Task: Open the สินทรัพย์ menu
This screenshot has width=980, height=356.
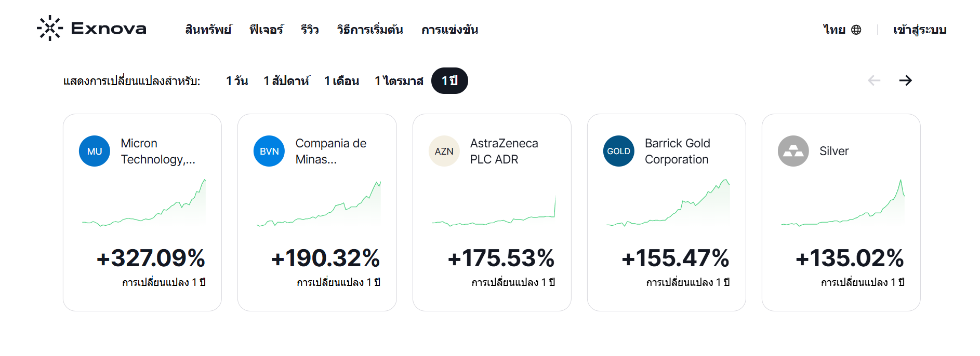Action: tap(209, 30)
